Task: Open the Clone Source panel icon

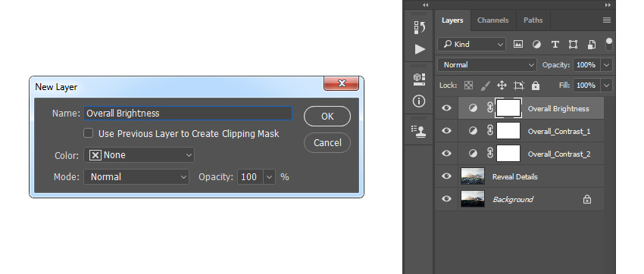Action: (x=419, y=131)
